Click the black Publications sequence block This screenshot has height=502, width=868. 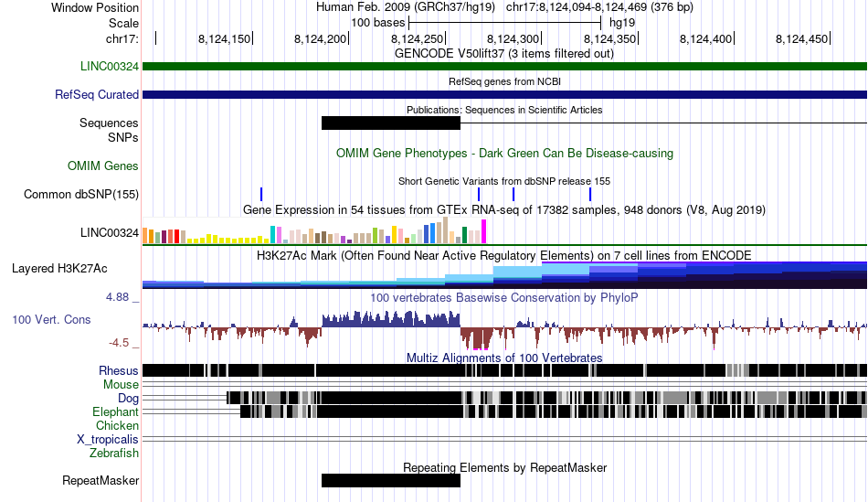pos(391,123)
